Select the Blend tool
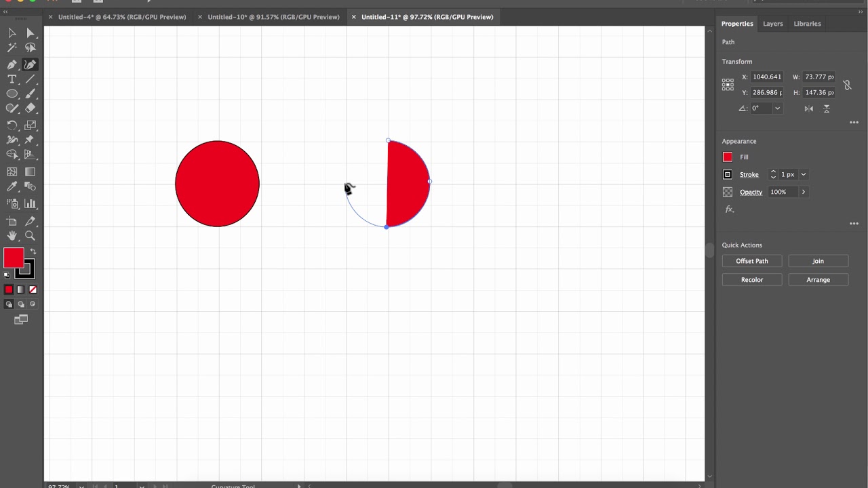This screenshot has height=488, width=868. click(31, 187)
